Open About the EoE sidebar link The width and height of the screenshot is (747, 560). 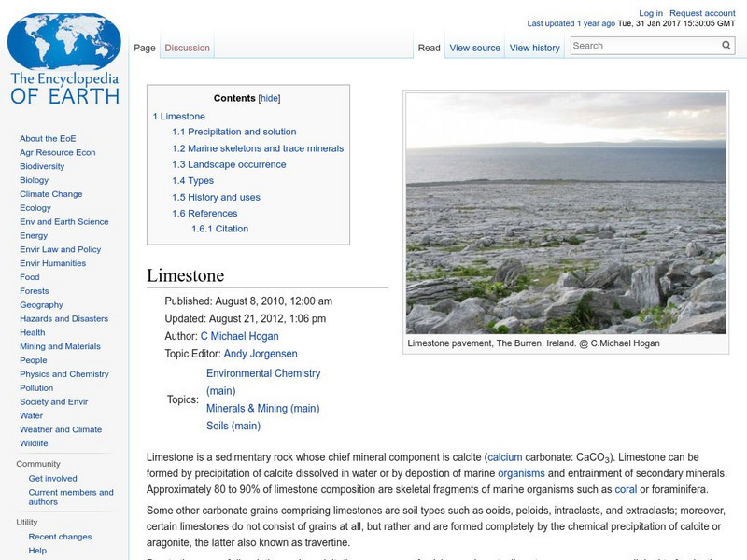(x=48, y=138)
